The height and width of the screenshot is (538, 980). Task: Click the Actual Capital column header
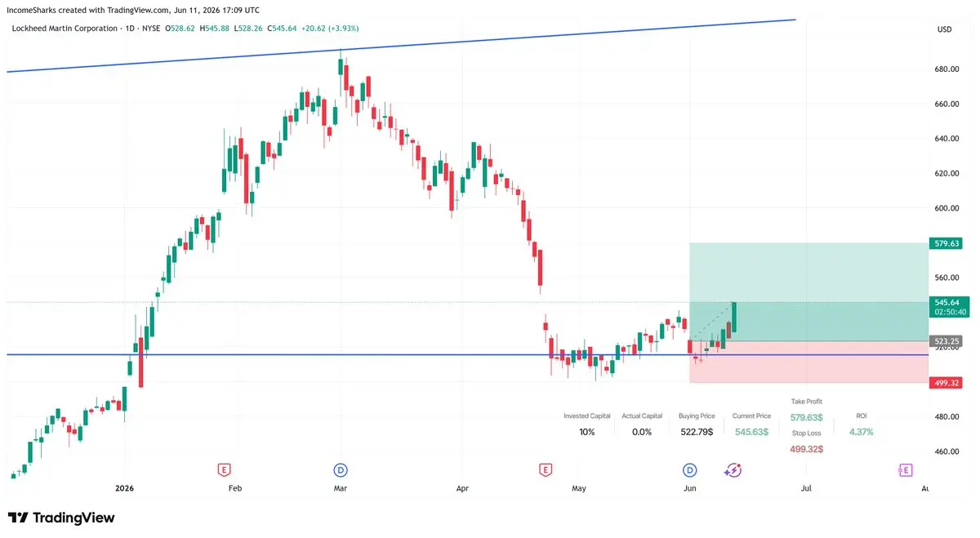pyautogui.click(x=642, y=416)
